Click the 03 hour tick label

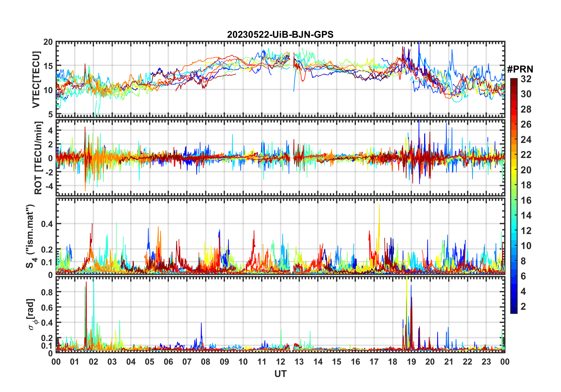(x=112, y=362)
